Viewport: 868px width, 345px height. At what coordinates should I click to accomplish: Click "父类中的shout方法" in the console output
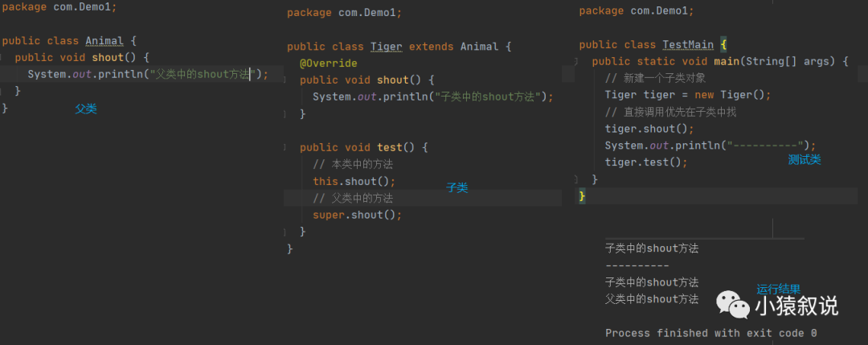click(x=652, y=300)
